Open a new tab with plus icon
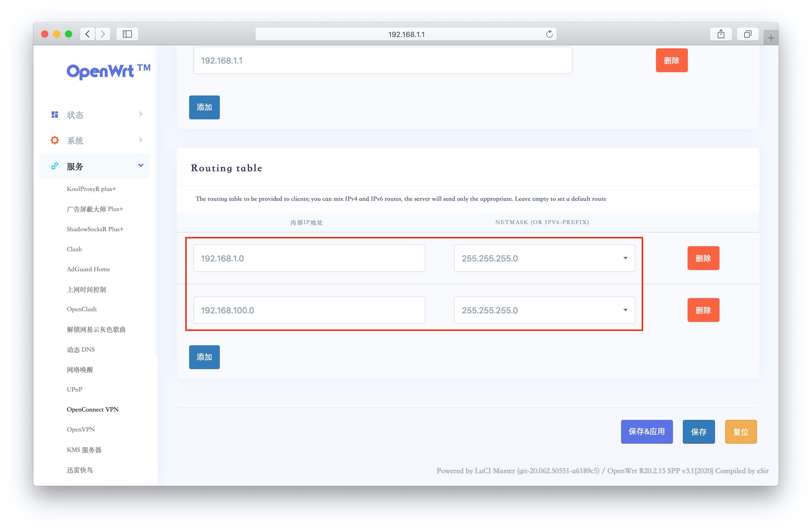Image resolution: width=812 pixels, height=530 pixels. 770,38
